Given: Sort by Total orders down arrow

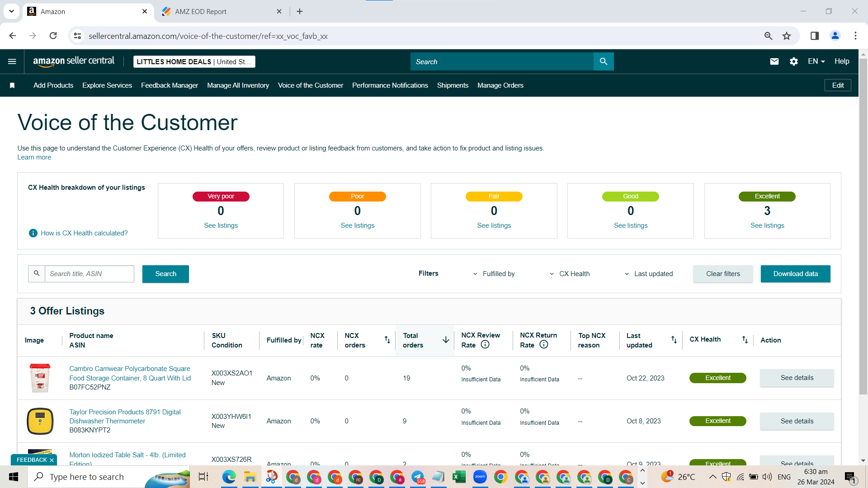Looking at the screenshot, I should [x=446, y=340].
